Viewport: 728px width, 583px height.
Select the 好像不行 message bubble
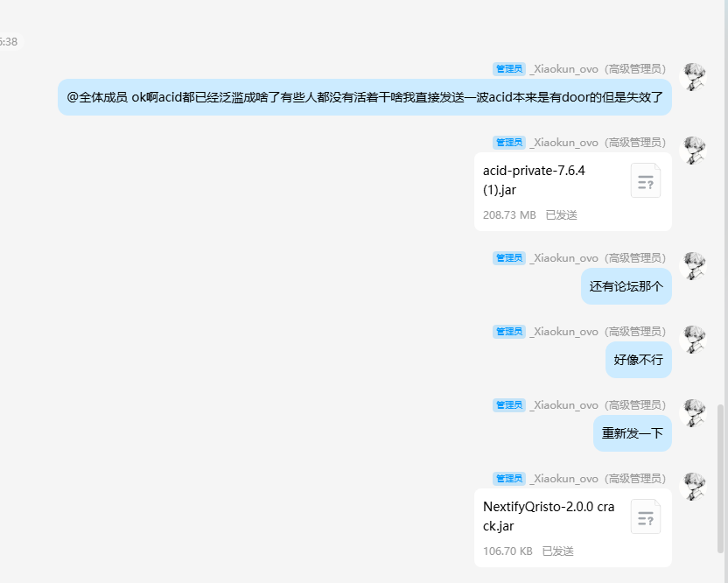click(638, 360)
